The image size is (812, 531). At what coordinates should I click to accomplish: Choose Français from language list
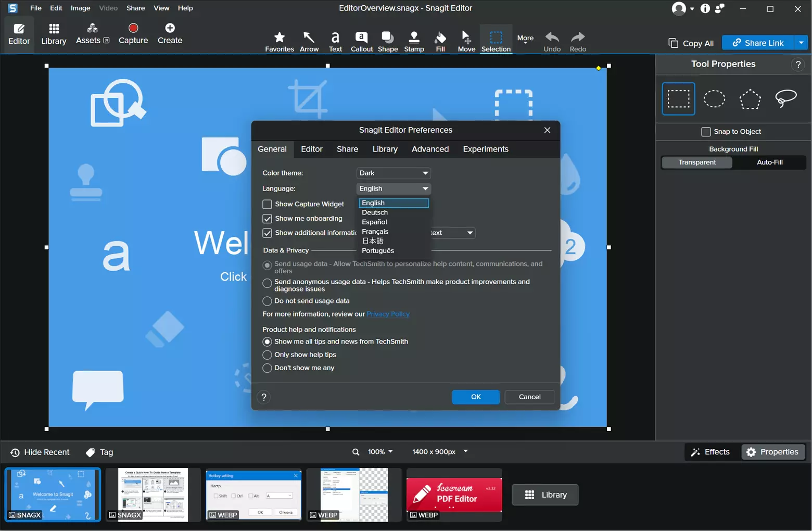tap(394, 232)
